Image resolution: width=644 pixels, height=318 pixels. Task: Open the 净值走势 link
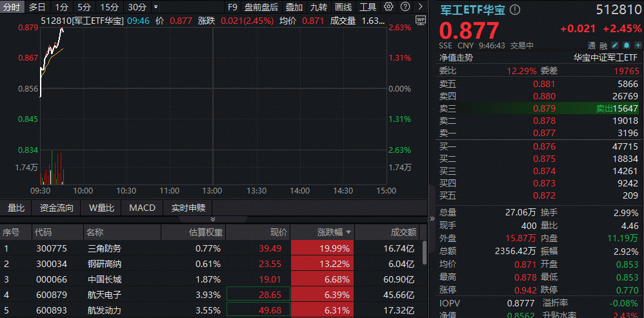point(456,57)
